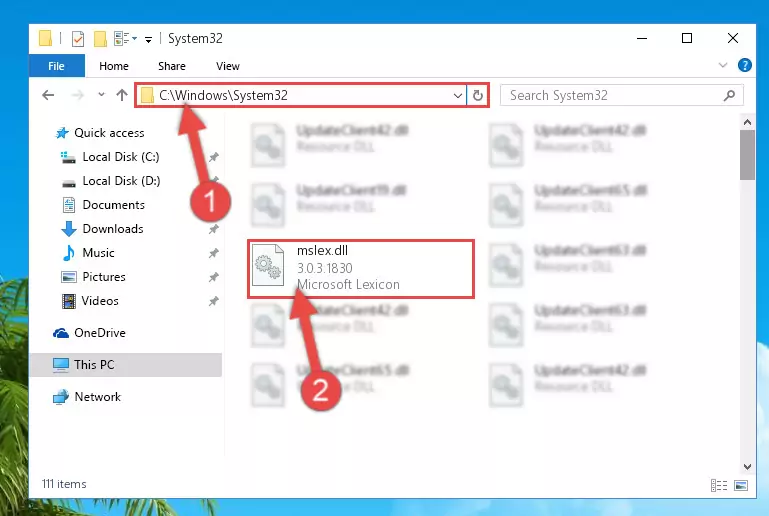Switch to the Share ribbon tab
The width and height of the screenshot is (769, 516).
tap(172, 66)
